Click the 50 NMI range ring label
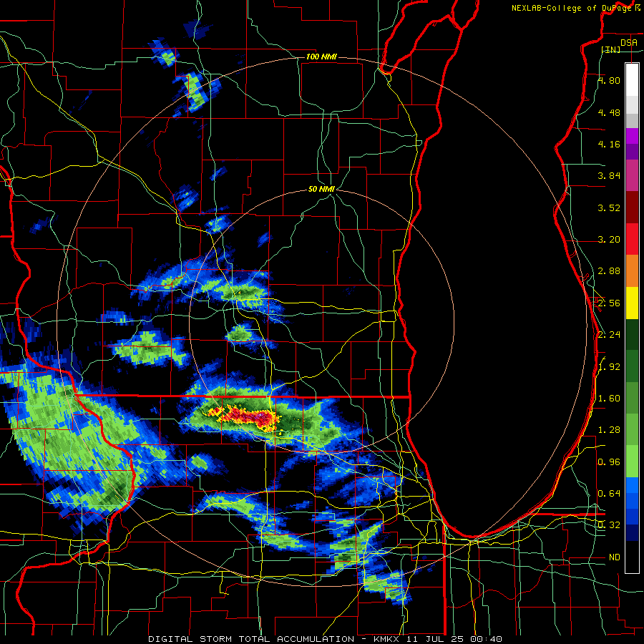644x644 pixels. point(321,189)
